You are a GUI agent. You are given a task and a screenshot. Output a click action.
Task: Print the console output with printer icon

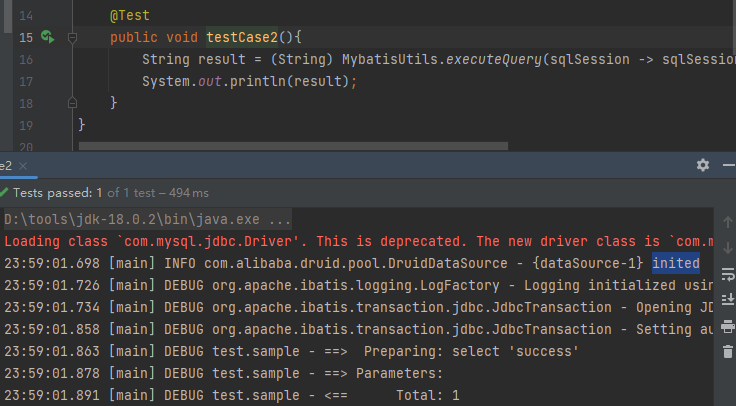(x=727, y=325)
